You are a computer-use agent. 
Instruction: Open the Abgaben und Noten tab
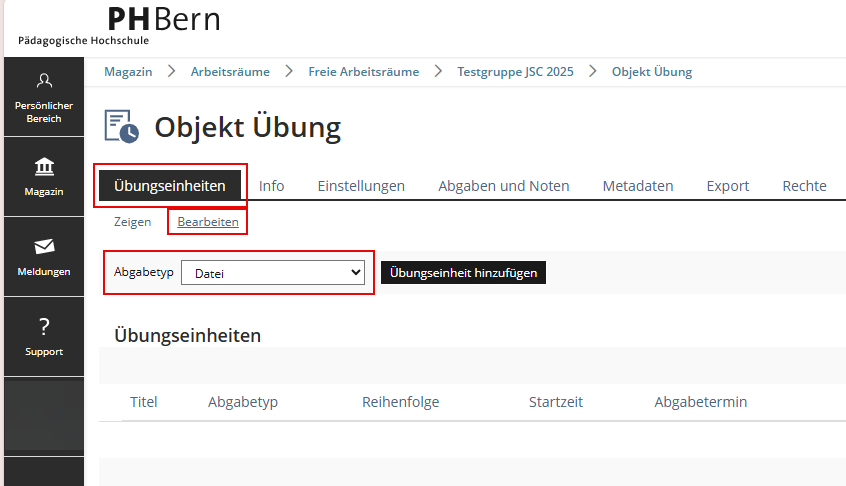click(x=503, y=186)
